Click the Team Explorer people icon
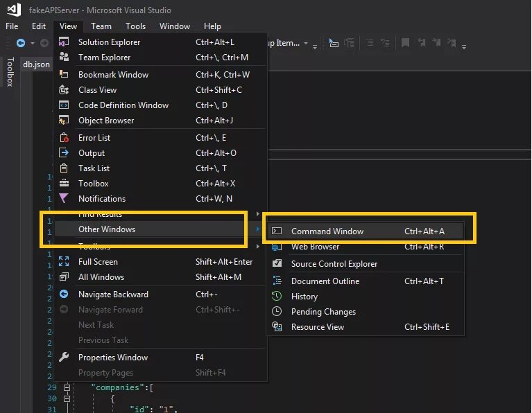Image resolution: width=532 pixels, height=413 pixels. pos(64,57)
